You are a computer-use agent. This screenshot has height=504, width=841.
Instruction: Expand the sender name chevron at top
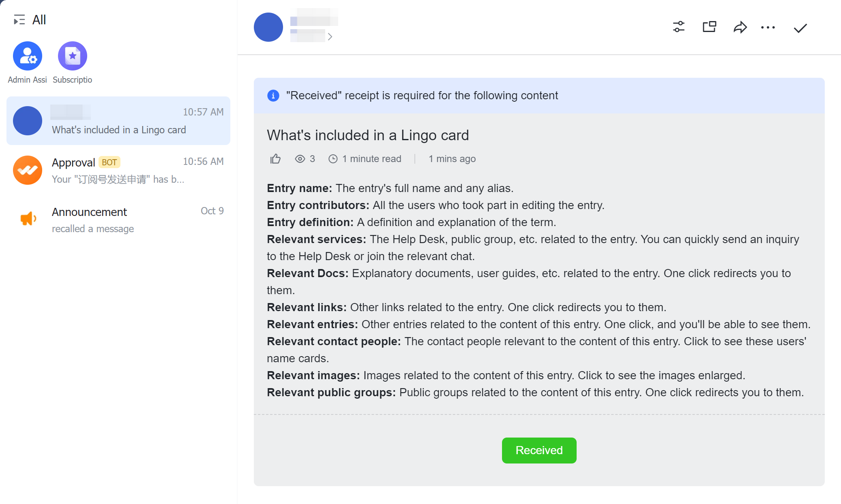point(330,37)
